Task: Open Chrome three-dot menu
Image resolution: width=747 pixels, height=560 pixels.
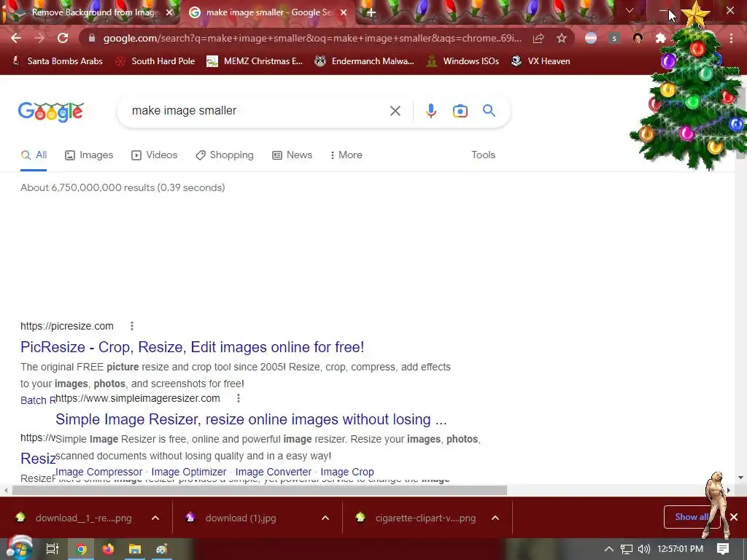Action: pyautogui.click(x=731, y=38)
